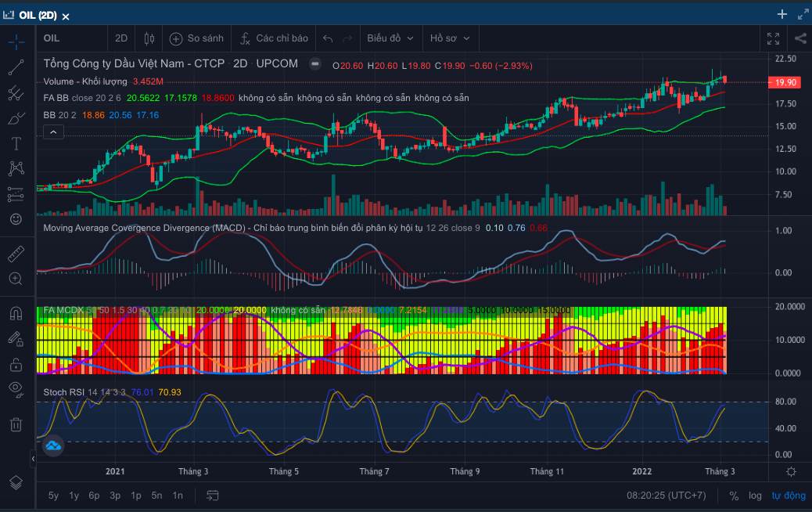This screenshot has width=812, height=512.
Task: Expand the panel with top-right arrows icon
Action: coord(803,14)
